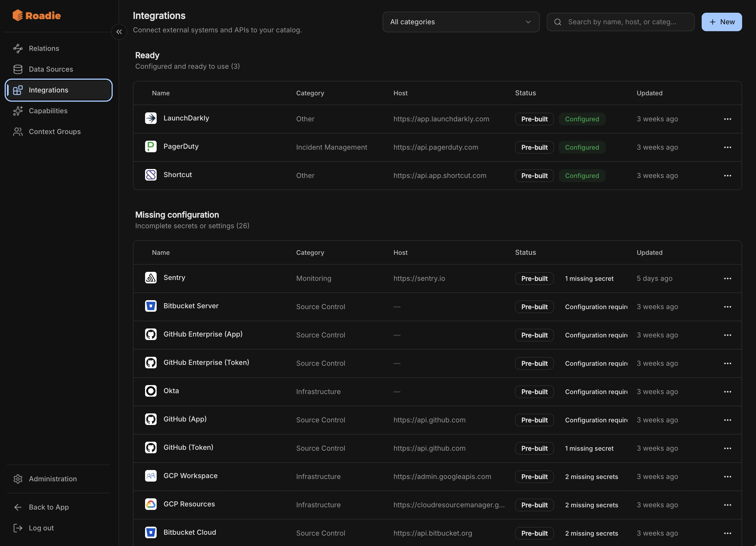Click https://sentry.io host cell

pyautogui.click(x=419, y=278)
